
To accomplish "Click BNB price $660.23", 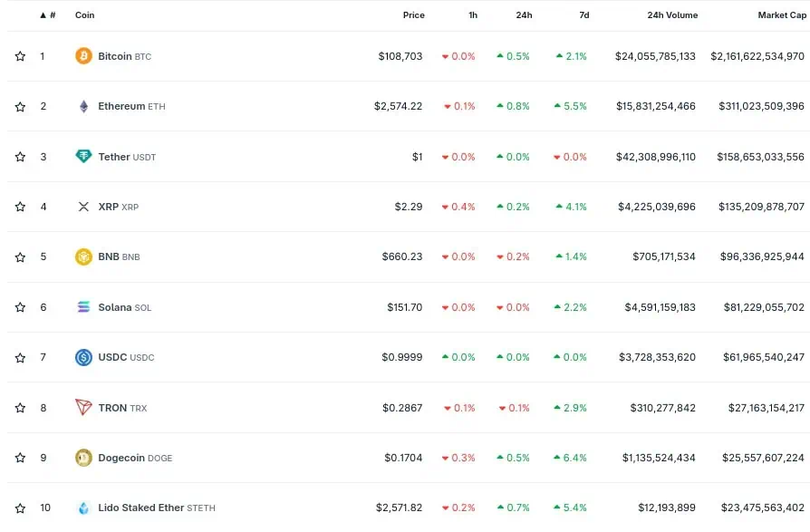I will (402, 256).
